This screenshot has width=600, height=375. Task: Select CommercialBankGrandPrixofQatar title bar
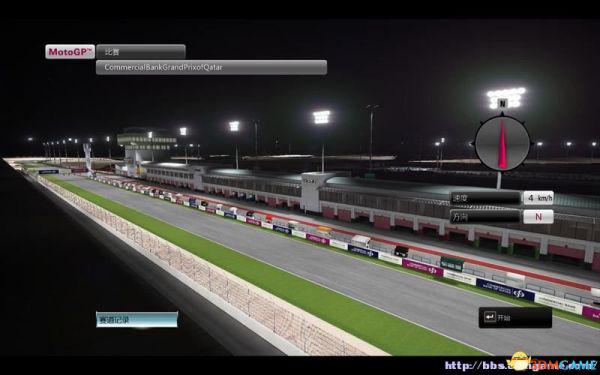(211, 67)
